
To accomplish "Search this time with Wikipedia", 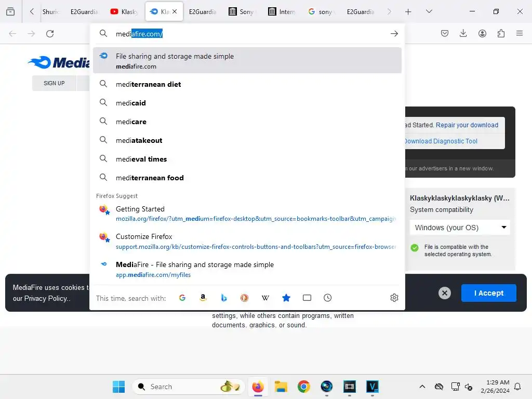I will (x=265, y=298).
